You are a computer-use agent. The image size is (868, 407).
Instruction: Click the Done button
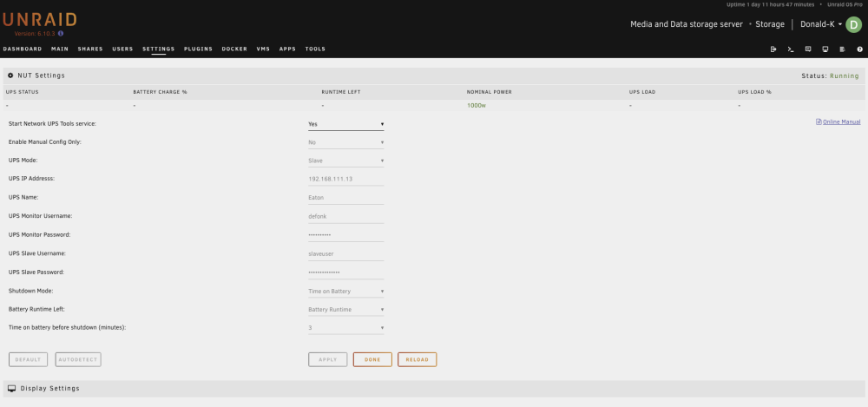372,359
